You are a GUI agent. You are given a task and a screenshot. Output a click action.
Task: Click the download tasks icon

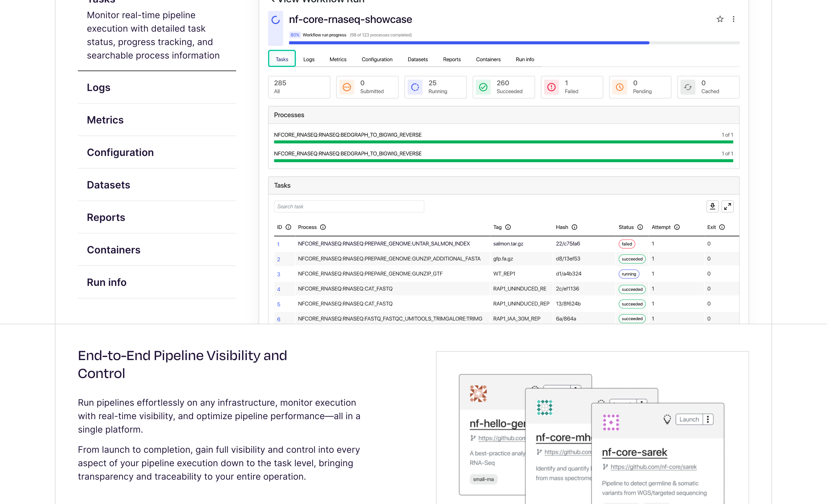(x=712, y=206)
